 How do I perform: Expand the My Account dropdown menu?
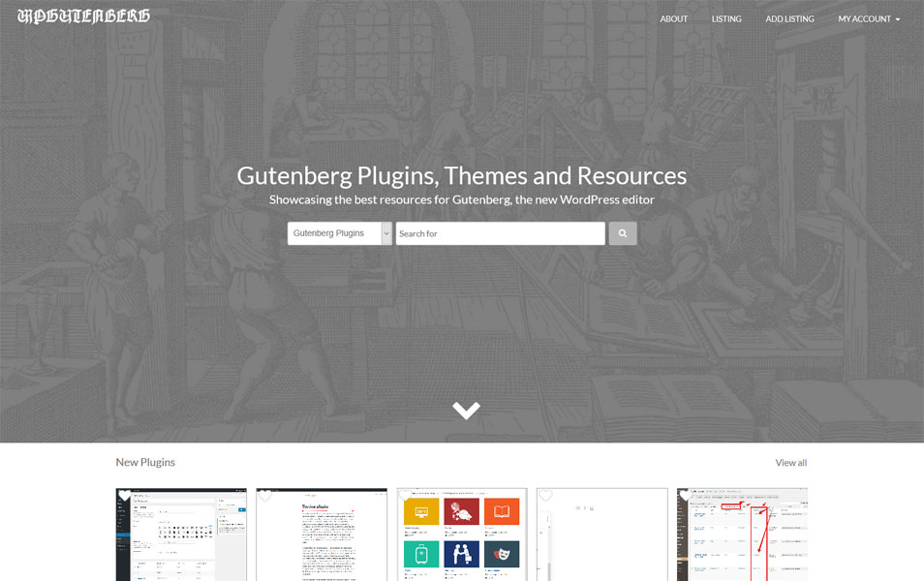869,18
